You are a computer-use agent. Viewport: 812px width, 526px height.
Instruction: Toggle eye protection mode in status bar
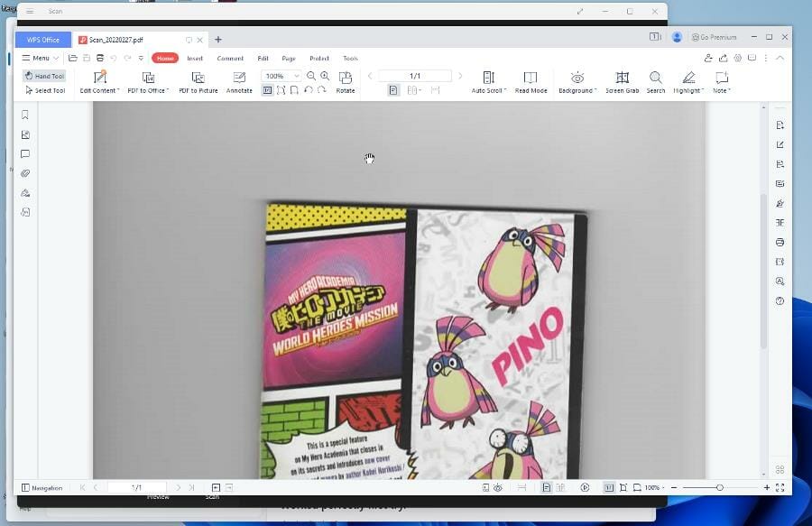point(498,488)
